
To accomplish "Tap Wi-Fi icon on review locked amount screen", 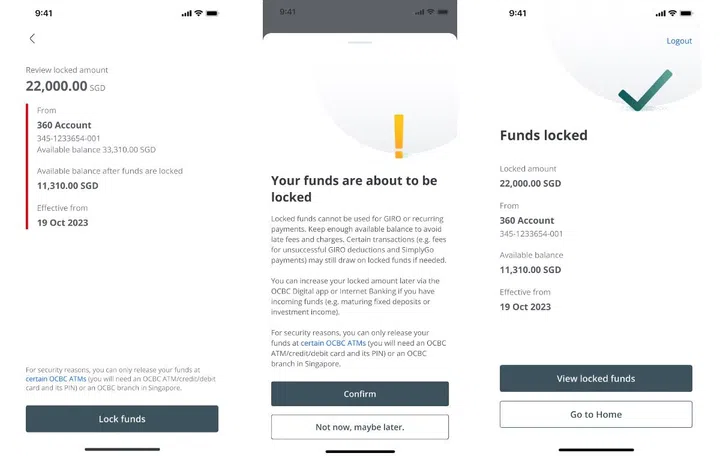I will click(198, 13).
